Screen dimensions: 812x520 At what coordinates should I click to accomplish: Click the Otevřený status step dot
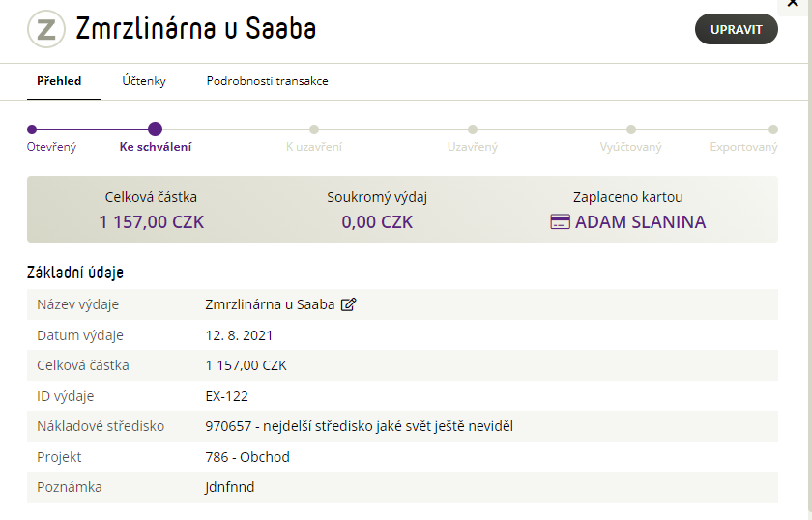(x=32, y=130)
